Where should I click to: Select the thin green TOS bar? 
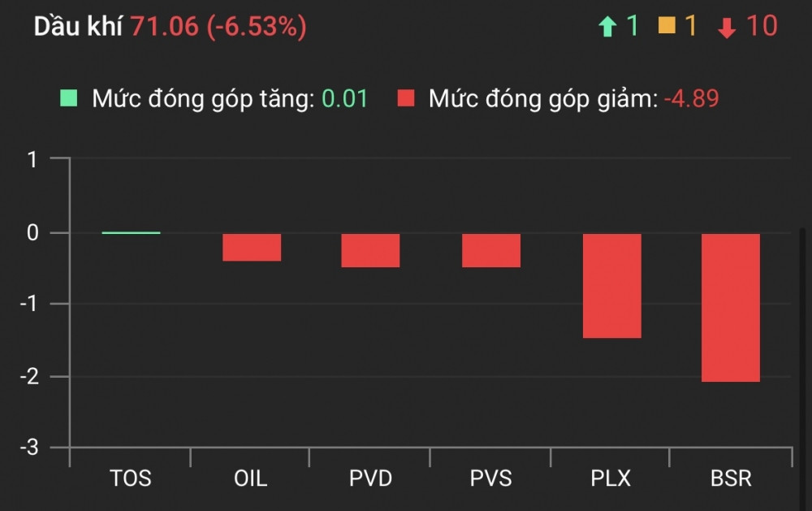click(x=131, y=233)
